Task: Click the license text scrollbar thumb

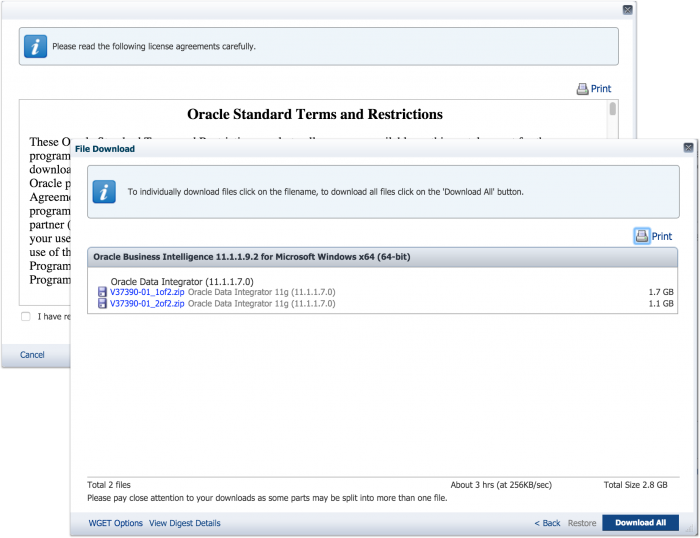Action: (x=612, y=108)
